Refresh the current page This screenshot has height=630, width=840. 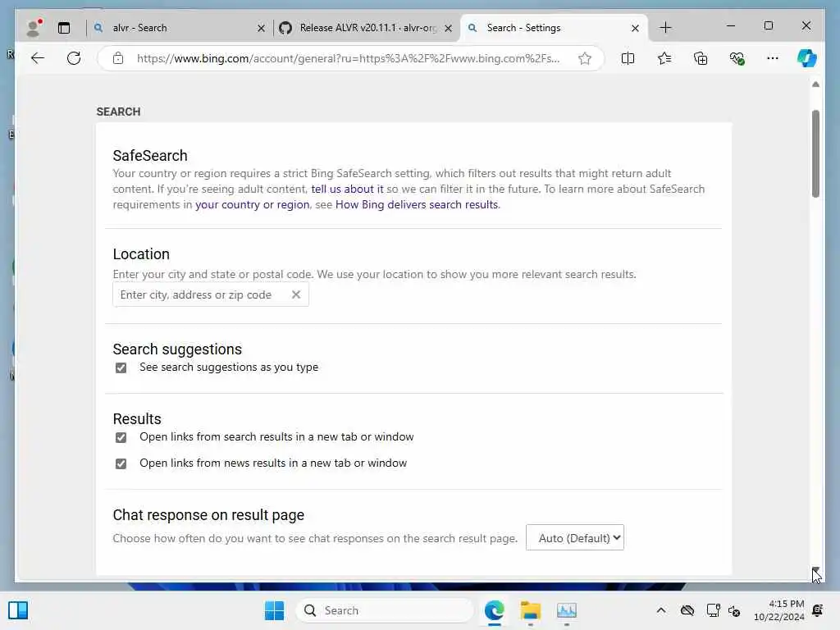coord(74,58)
